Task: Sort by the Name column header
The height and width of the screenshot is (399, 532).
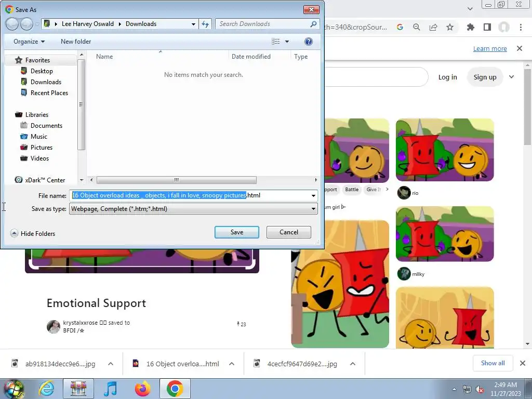Action: [x=104, y=56]
